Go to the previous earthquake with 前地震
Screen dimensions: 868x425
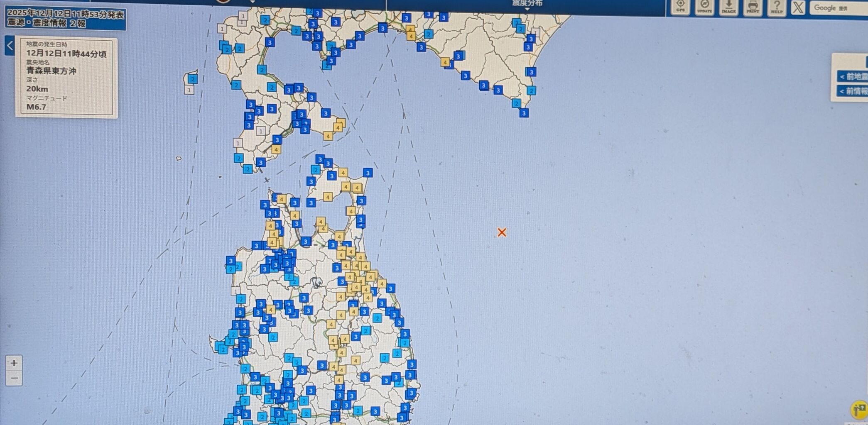coord(853,77)
